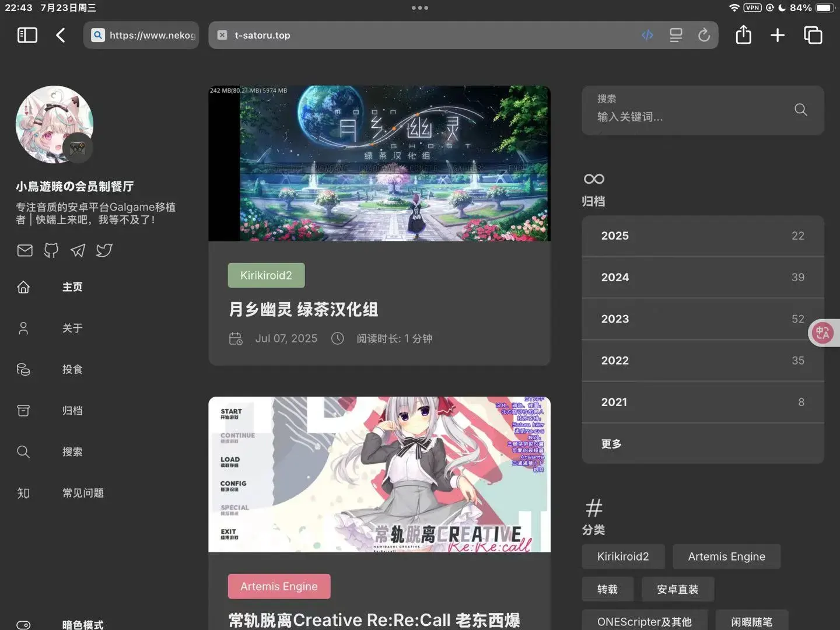The image size is (840, 630).
Task: Select the t-satoru.top tab
Action: [x=463, y=35]
